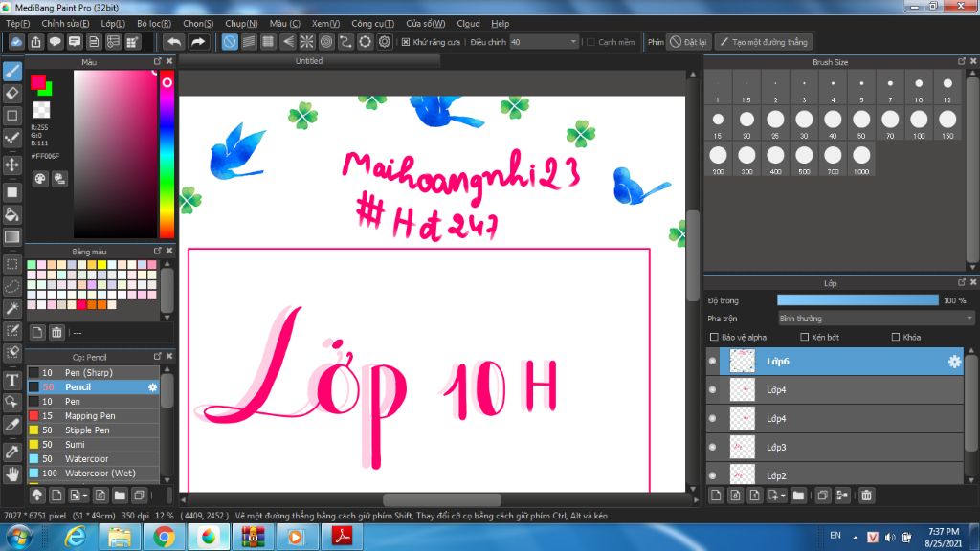
Task: Pick the Move tool
Action: click(x=11, y=165)
